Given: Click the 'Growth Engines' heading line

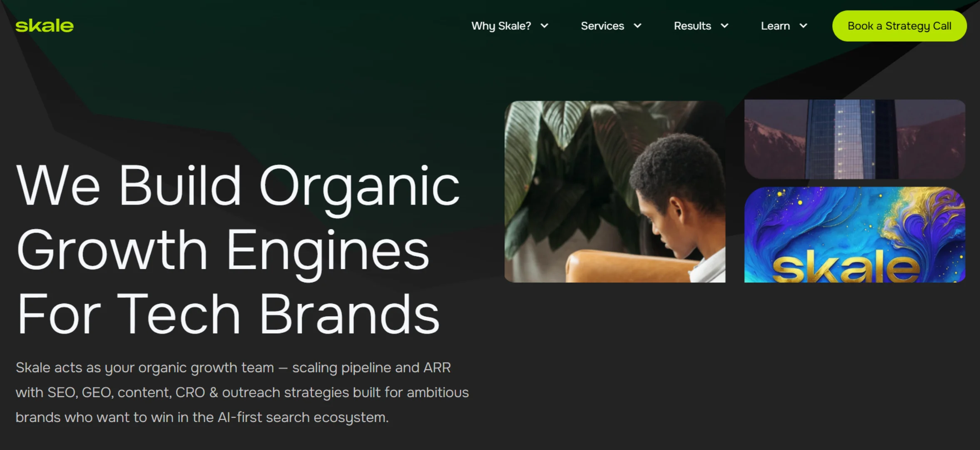Looking at the screenshot, I should click(223, 251).
